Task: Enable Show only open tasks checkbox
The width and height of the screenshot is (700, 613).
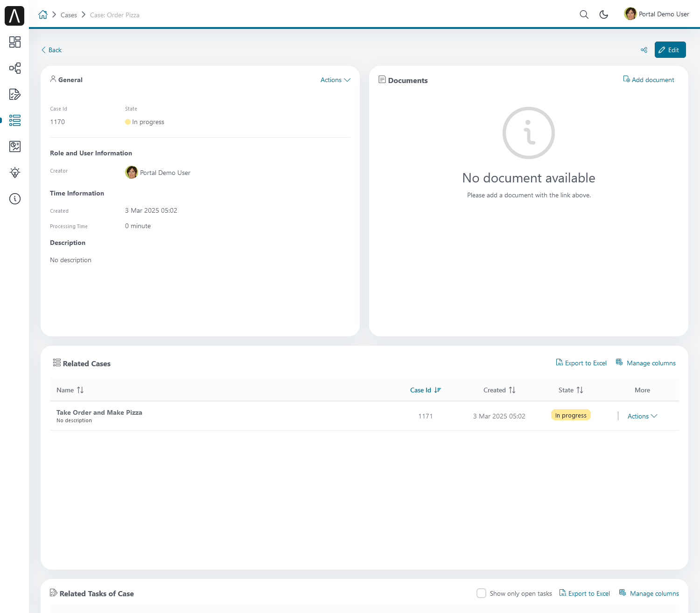Action: coord(481,593)
